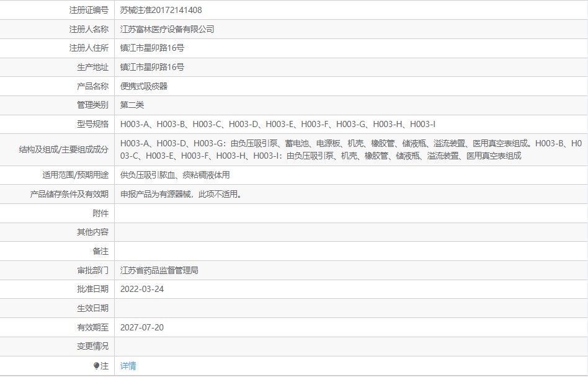
Task: Select expiry date 2027-07-20
Action: coord(142,327)
